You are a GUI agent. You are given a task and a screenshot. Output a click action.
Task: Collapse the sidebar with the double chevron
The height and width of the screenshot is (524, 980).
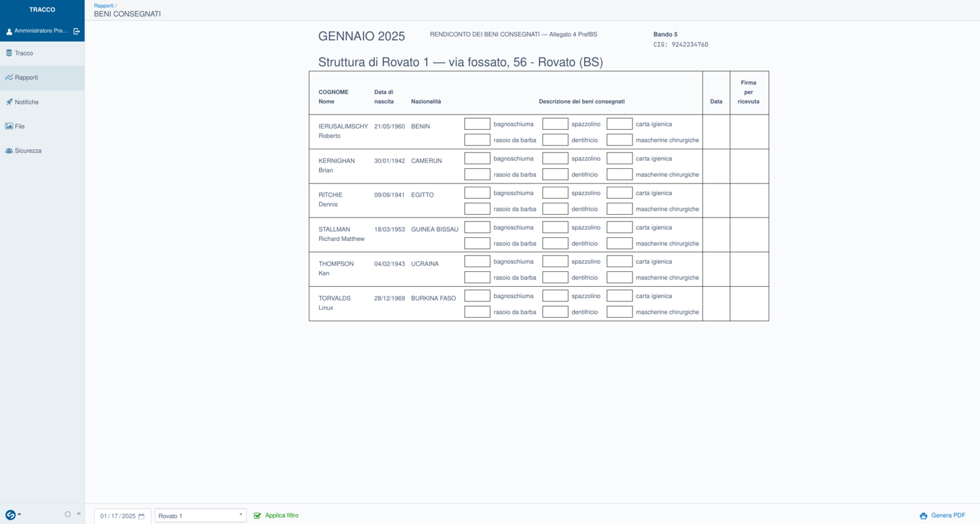(79, 514)
